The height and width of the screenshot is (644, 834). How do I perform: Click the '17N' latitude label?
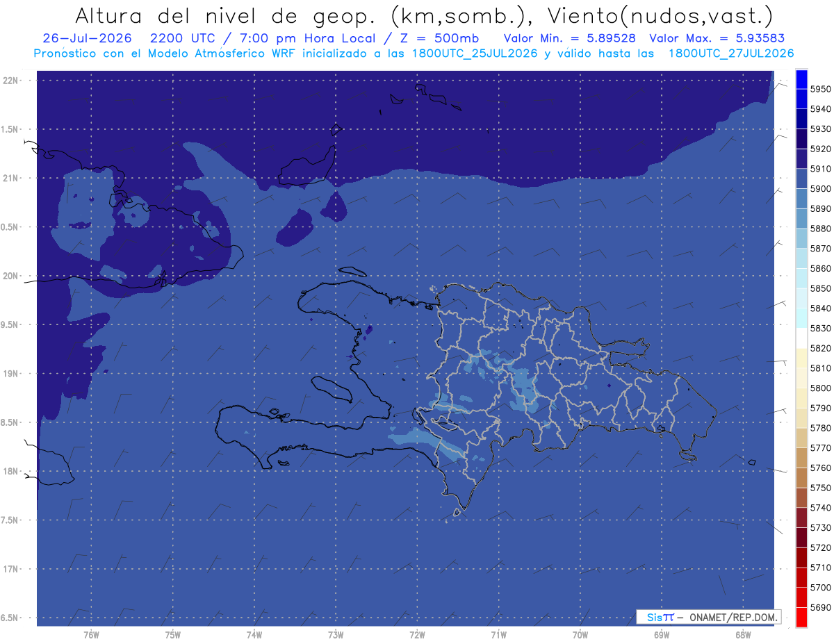coord(12,569)
